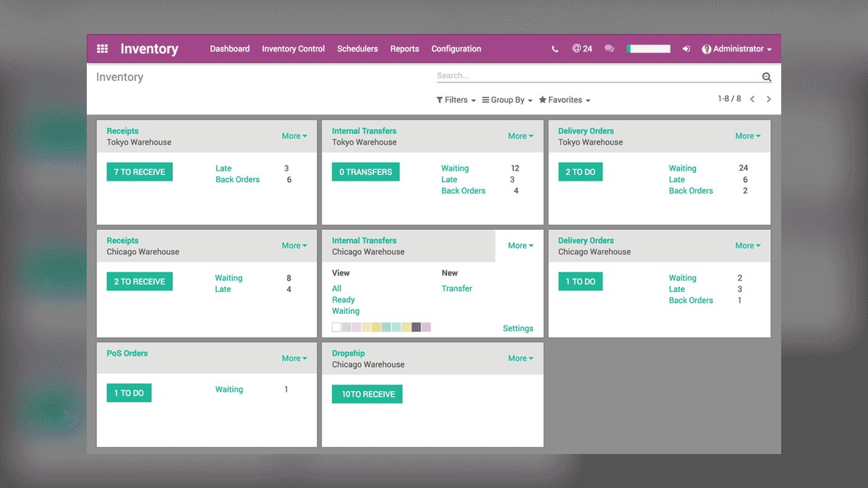
Task: Open Back Orders in Tokyo Receipts
Action: 237,179
